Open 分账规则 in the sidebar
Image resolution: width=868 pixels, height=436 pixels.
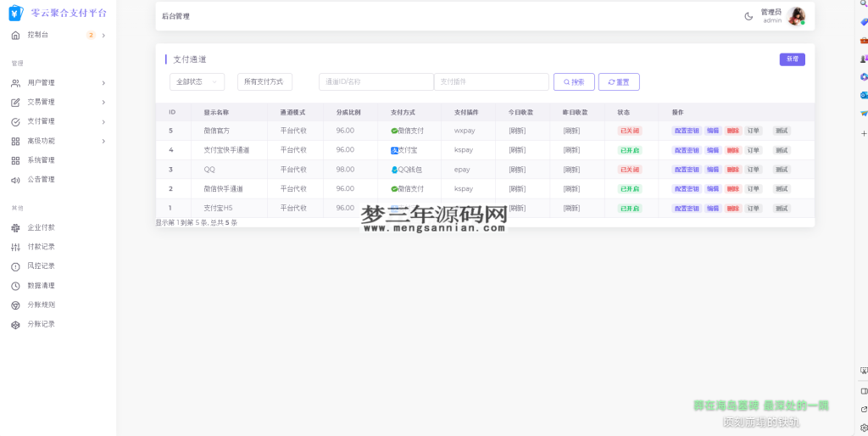point(41,305)
